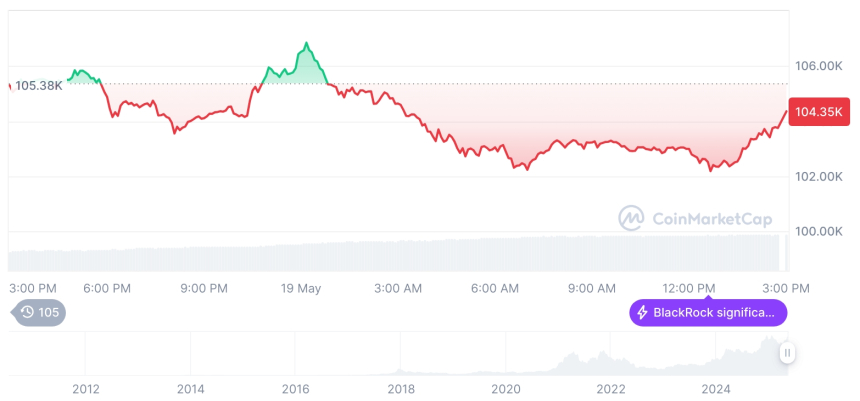Click the 100.00K price axis label

[x=818, y=231]
